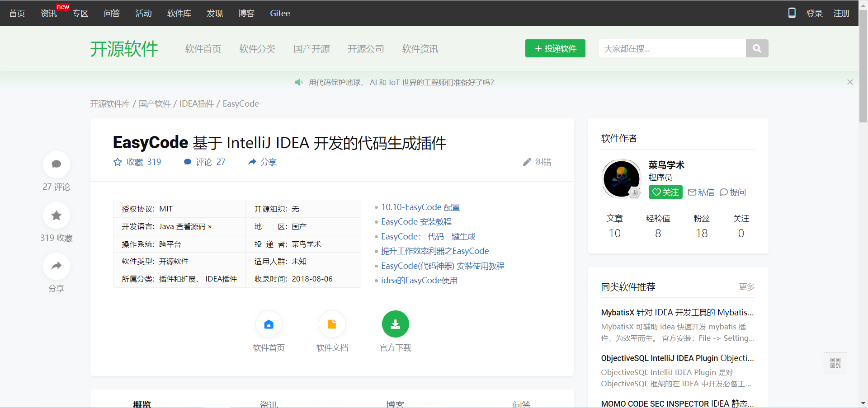Viewport: 868px width, 408px height.
Task: Open 评论 27 under the title
Action: coord(205,162)
